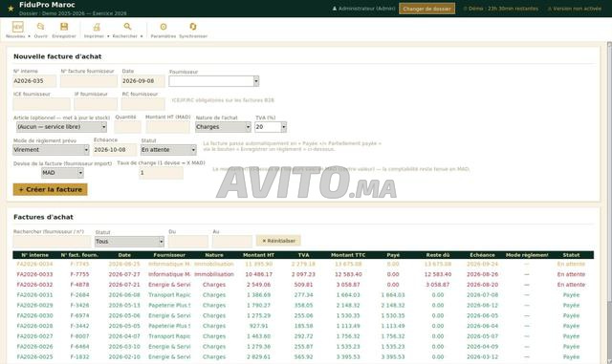The height and width of the screenshot is (364, 612).
Task: Sort by Échéance column header
Action: [482, 255]
